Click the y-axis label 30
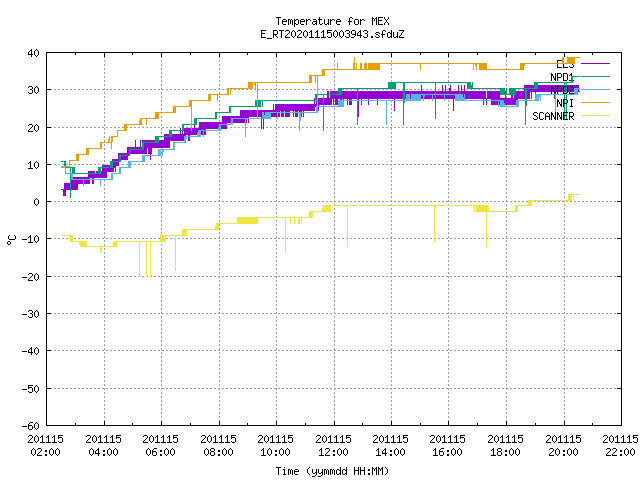Viewport: 640px width, 480px height. pos(33,90)
